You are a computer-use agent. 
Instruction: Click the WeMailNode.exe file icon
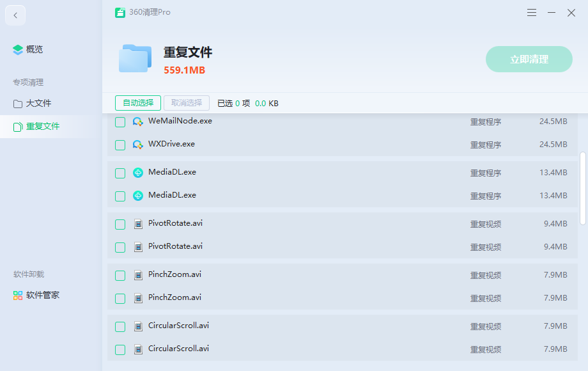(137, 122)
